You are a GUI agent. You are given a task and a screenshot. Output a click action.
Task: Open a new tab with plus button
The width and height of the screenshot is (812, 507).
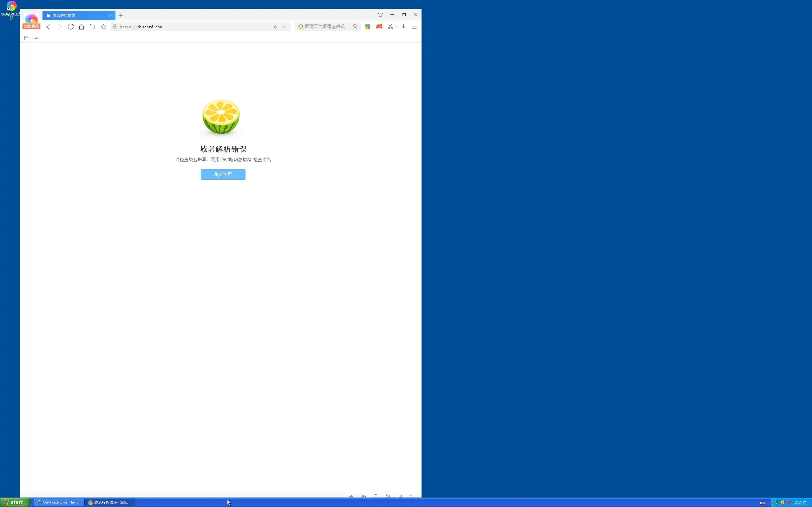tap(121, 16)
